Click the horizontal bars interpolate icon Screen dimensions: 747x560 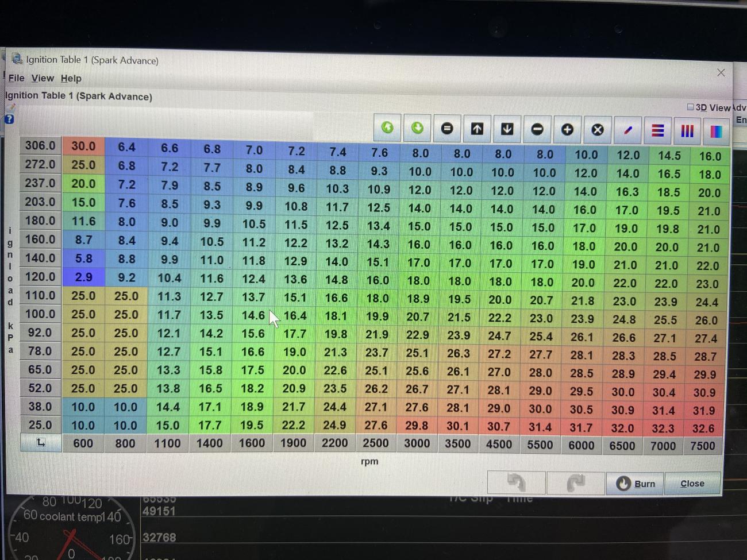point(658,131)
